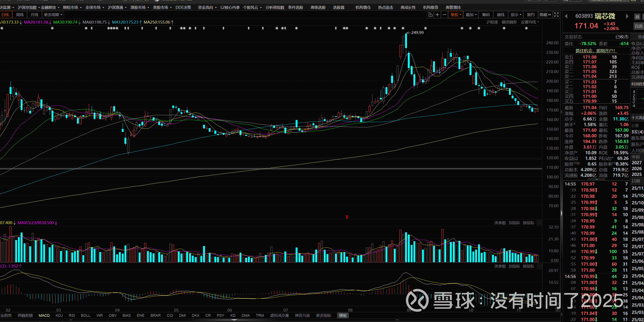The height and width of the screenshot is (322, 644).
Task: Click the lock icon in chart toolbar
Action: 430,15
